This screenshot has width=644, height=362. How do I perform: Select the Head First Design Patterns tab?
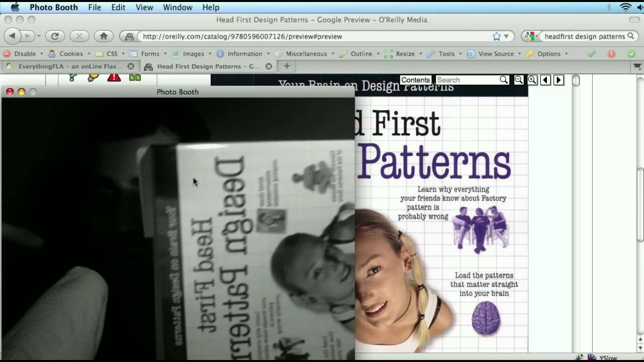pyautogui.click(x=208, y=66)
